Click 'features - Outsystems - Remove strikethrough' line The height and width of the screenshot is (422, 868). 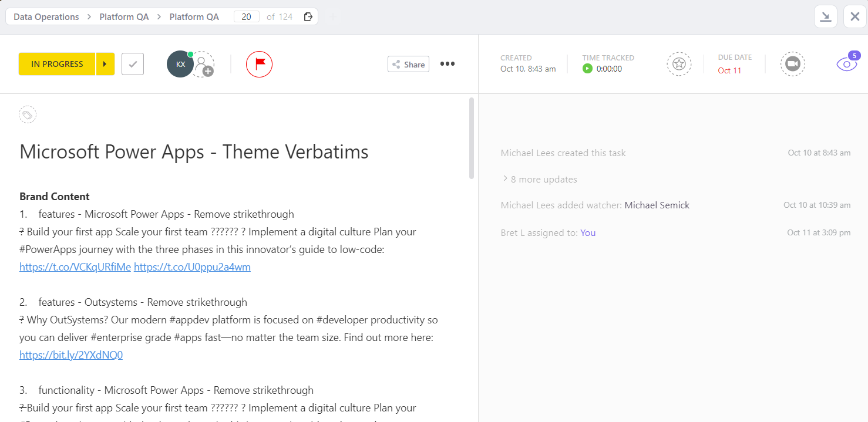(143, 302)
